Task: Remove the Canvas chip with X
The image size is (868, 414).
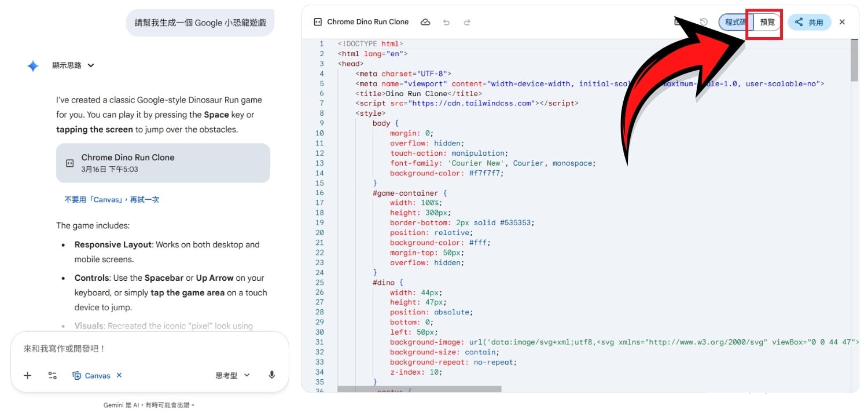Action: [119, 375]
